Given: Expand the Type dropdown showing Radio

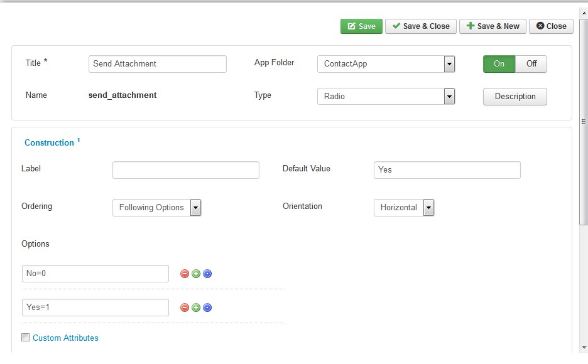Looking at the screenshot, I should click(386, 96).
